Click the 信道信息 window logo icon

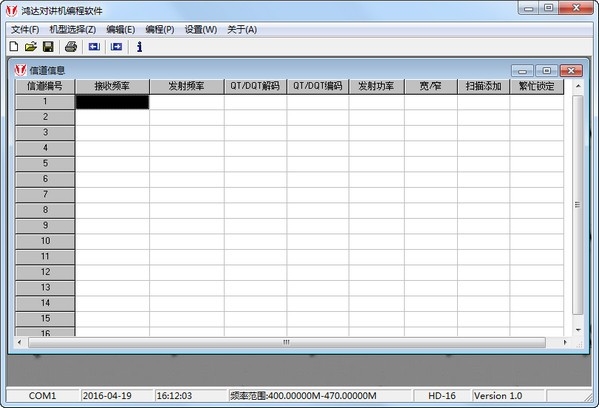[x=20, y=70]
